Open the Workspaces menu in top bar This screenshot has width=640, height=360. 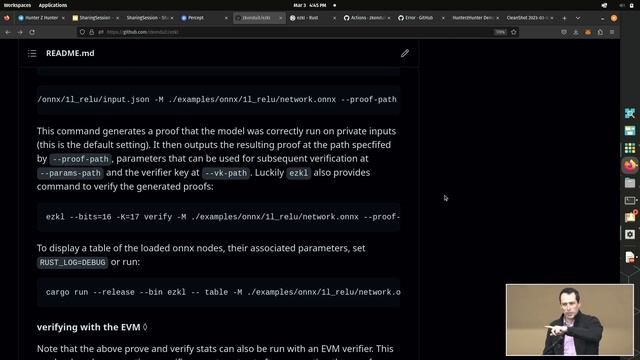[x=17, y=5]
